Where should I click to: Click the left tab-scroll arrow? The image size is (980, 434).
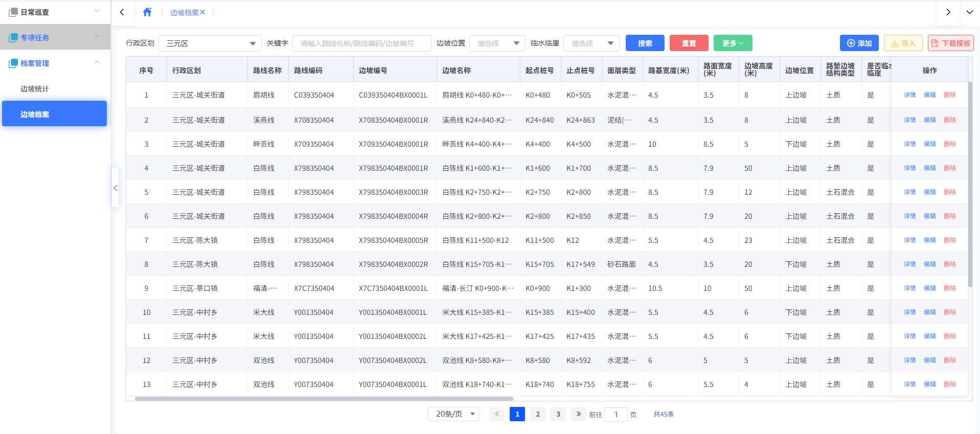[x=122, y=12]
